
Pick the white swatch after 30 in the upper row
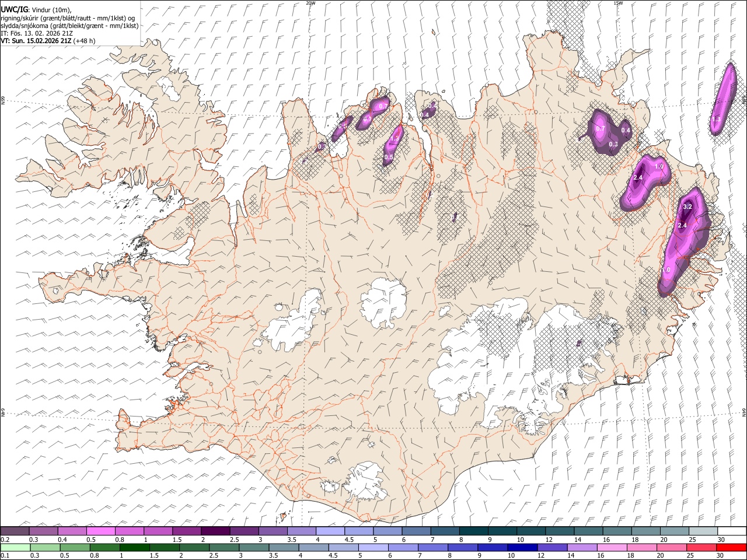click(732, 531)
